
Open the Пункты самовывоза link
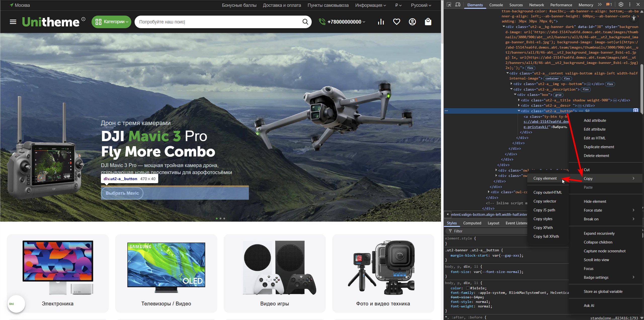pos(328,5)
